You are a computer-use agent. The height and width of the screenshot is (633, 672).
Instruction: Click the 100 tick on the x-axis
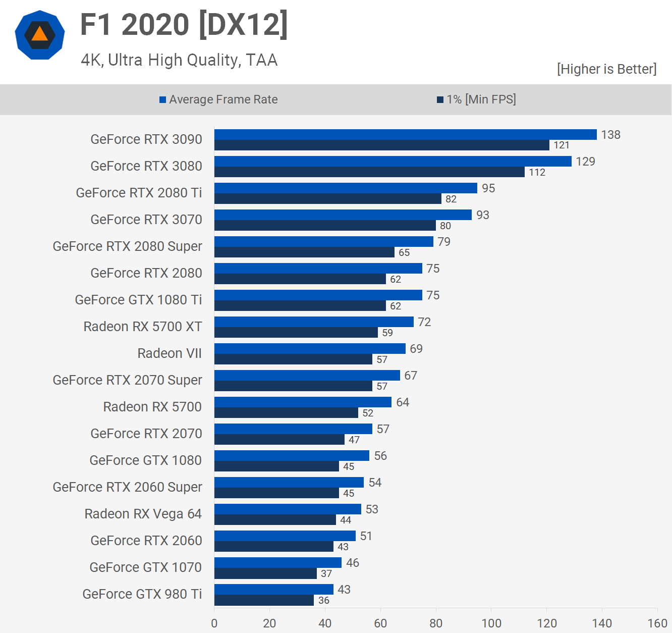491,623
